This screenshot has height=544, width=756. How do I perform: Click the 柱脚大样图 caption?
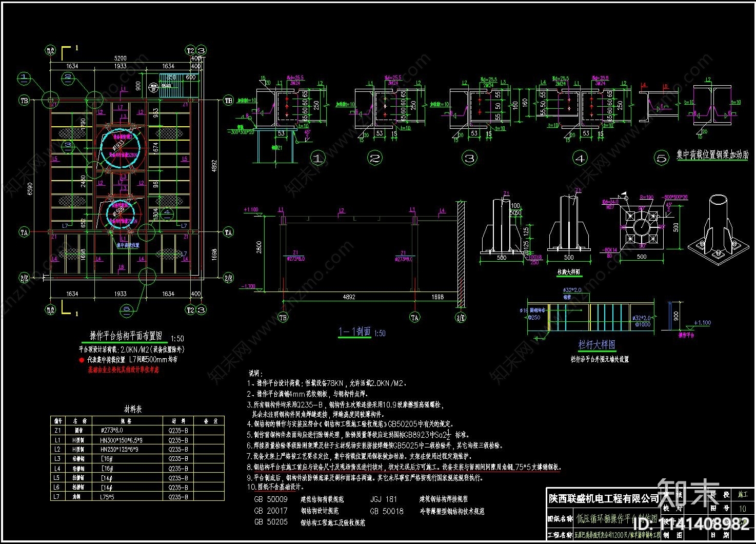point(568,273)
